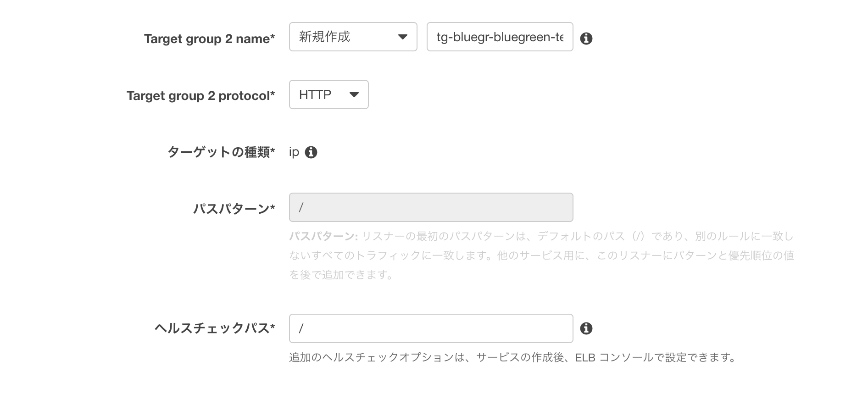Screen dimensions: 868x394
Task: Click the Target group 2 name label
Action: coord(209,39)
